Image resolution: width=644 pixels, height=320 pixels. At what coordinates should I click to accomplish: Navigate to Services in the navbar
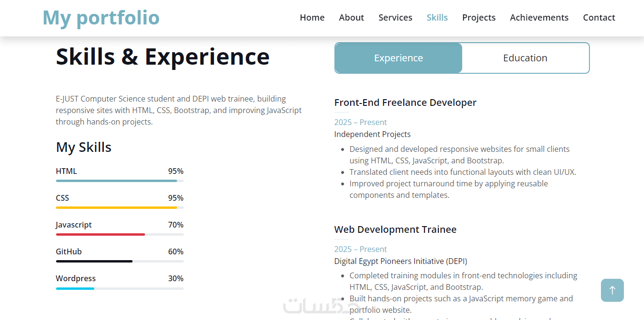click(x=395, y=18)
